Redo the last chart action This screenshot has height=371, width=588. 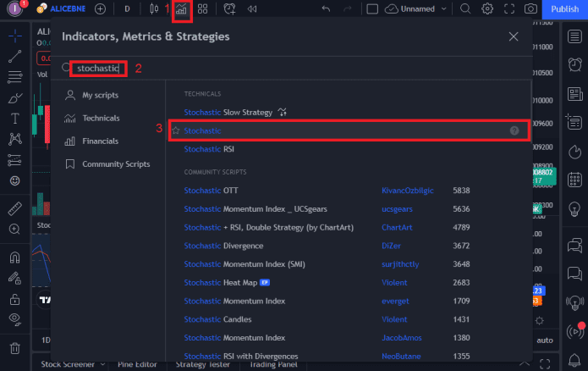pos(348,9)
